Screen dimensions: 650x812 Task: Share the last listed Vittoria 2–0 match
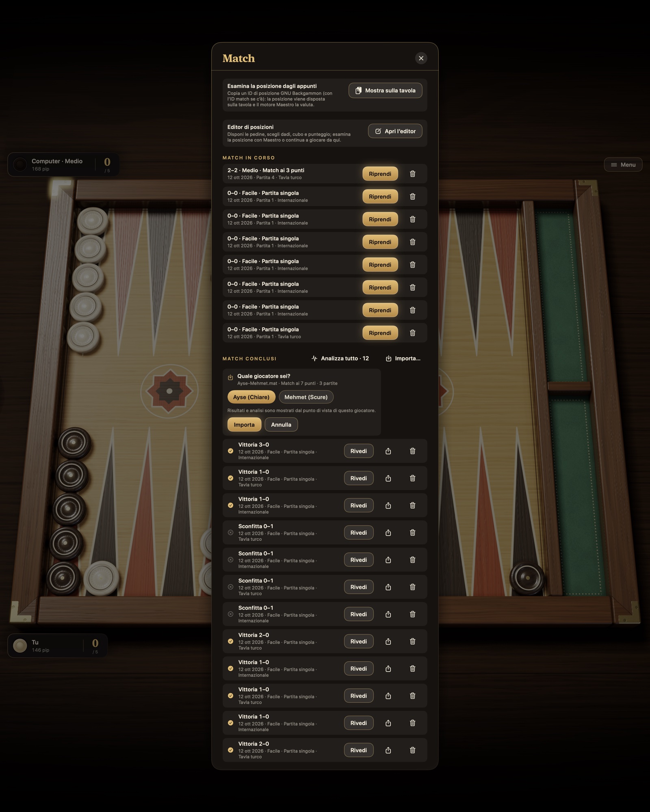point(388,750)
